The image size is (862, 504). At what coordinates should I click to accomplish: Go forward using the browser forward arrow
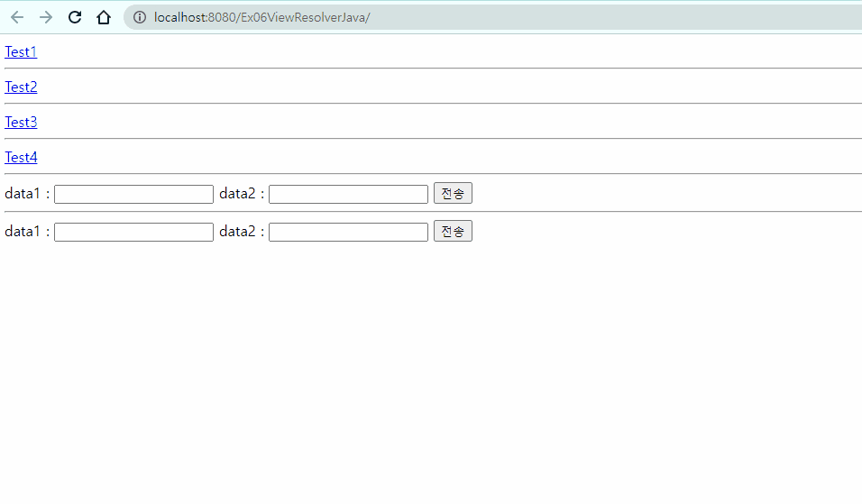(46, 18)
